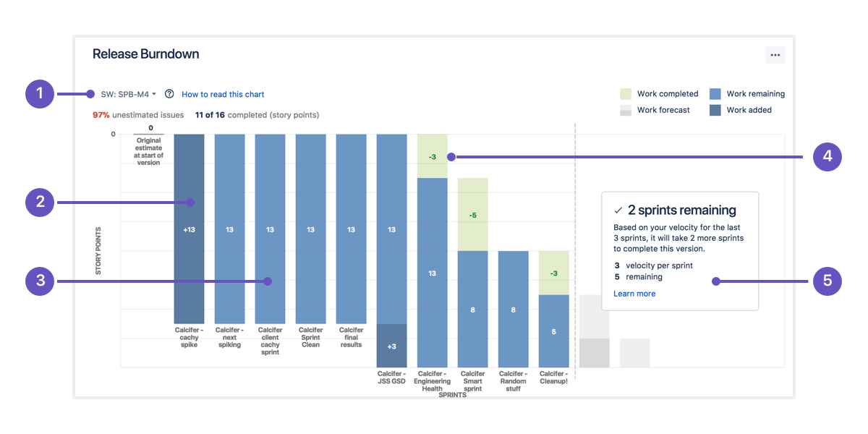Click the Work forecast gray swatch

click(x=625, y=111)
